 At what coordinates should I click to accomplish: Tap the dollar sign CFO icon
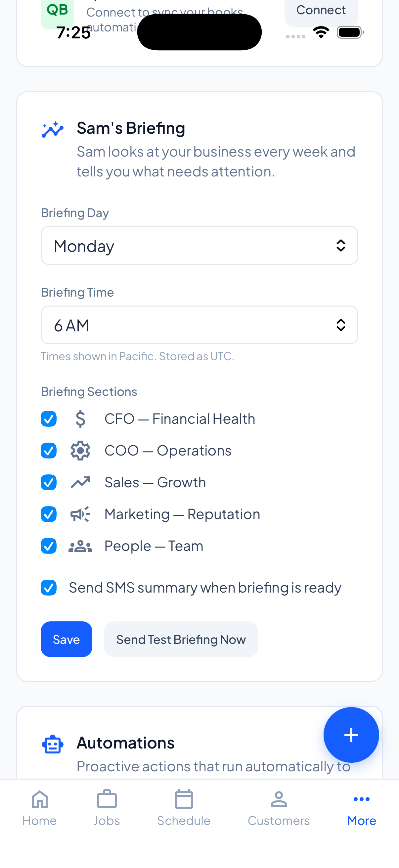tap(80, 419)
